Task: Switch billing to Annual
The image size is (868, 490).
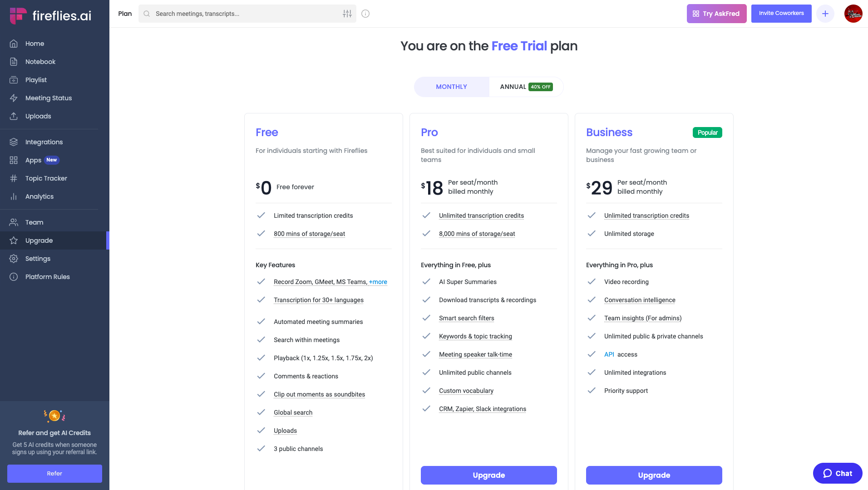Action: pos(526,87)
